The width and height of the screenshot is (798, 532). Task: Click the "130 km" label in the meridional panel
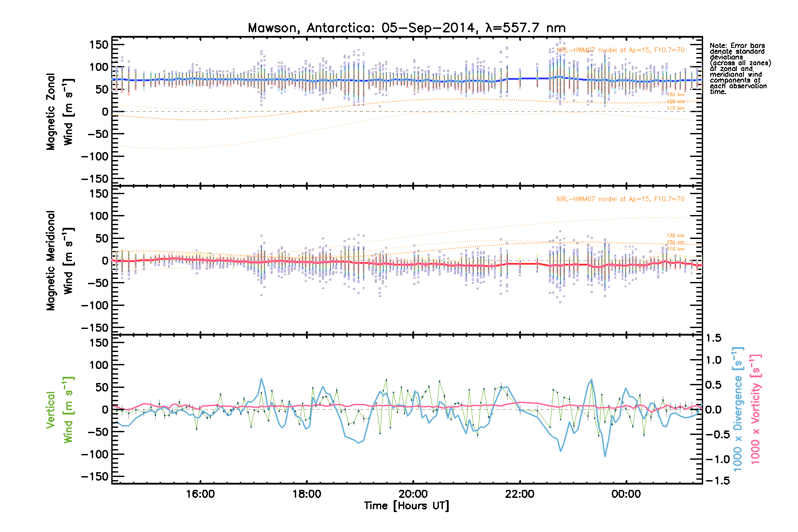(676, 235)
